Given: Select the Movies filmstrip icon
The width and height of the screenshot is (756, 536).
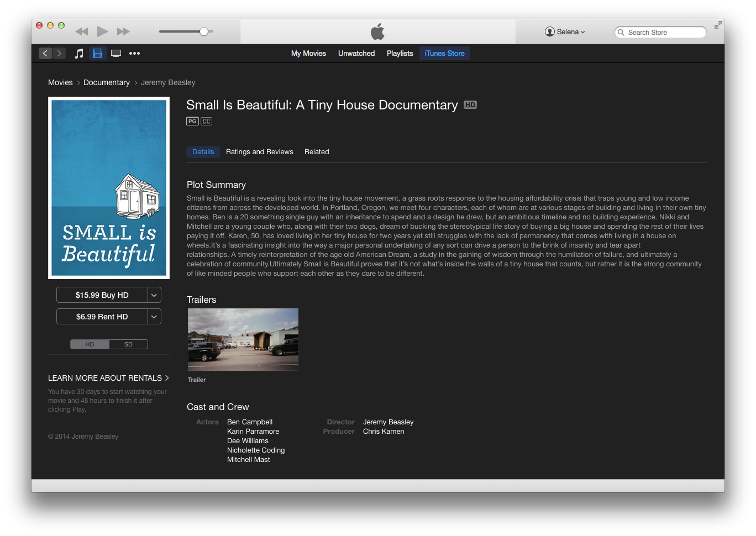Looking at the screenshot, I should pyautogui.click(x=98, y=54).
